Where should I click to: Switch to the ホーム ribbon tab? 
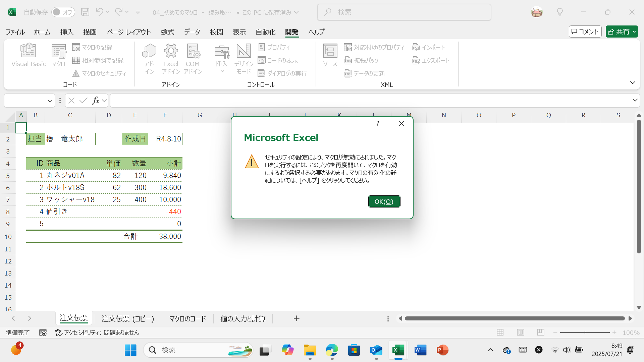[x=42, y=32]
